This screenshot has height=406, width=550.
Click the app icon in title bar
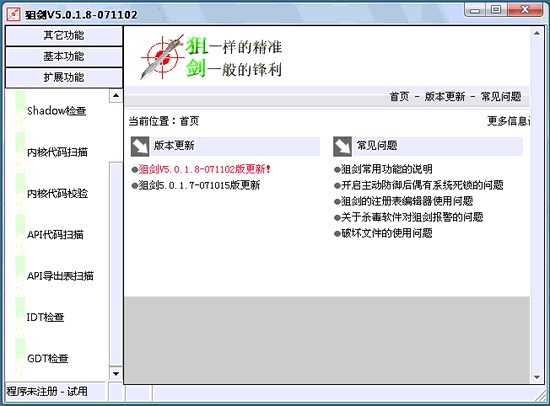click(13, 14)
